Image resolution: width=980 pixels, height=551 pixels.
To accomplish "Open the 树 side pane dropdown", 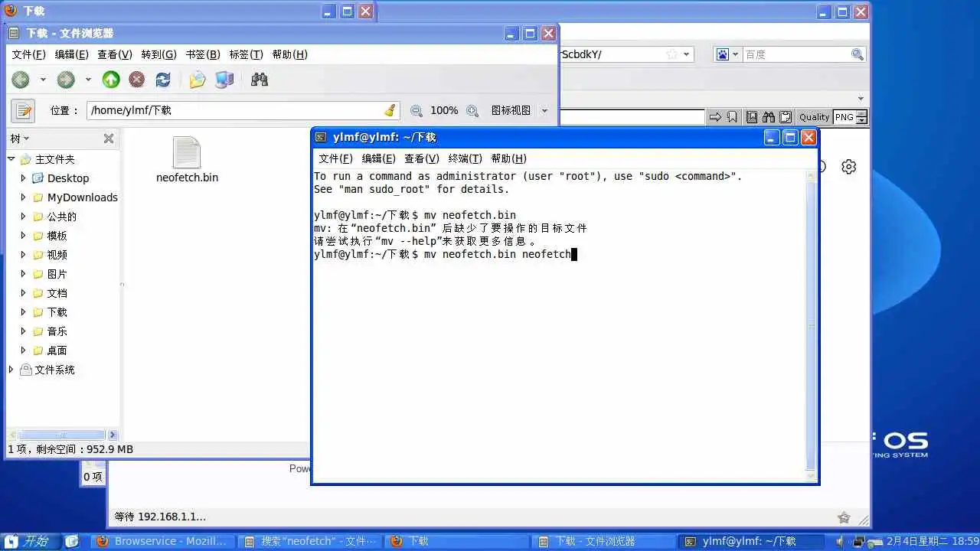I will click(20, 139).
